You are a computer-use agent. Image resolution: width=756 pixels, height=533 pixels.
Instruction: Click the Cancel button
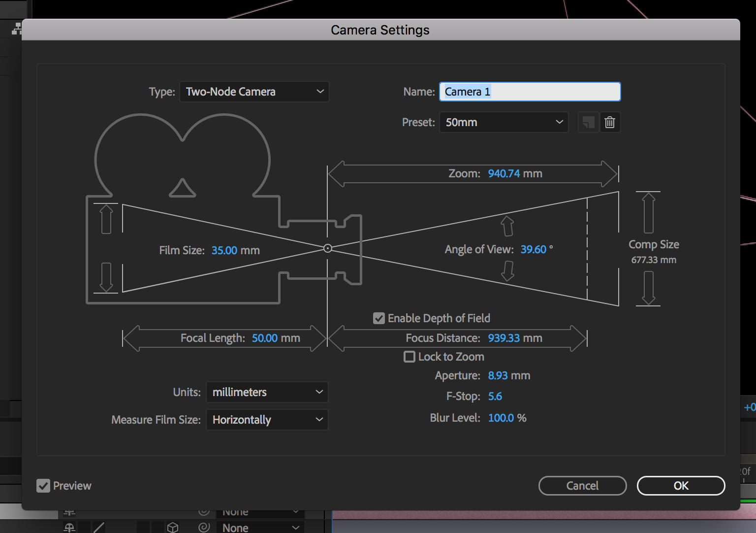click(583, 486)
